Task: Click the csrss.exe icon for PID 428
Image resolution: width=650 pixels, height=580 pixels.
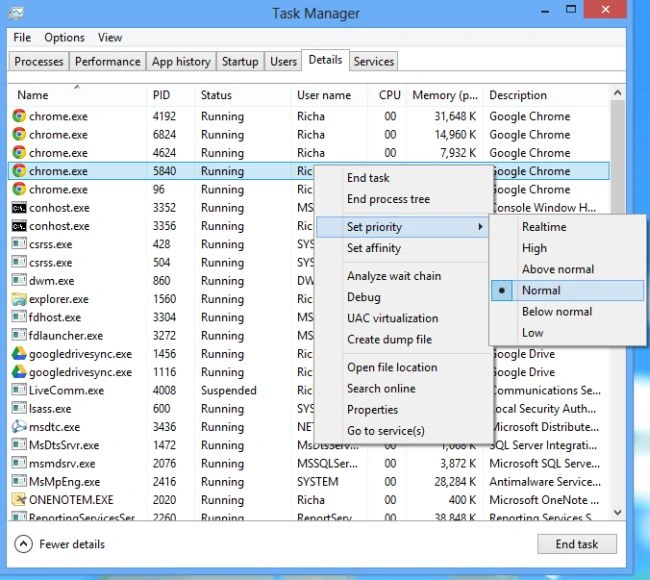Action: (19, 243)
